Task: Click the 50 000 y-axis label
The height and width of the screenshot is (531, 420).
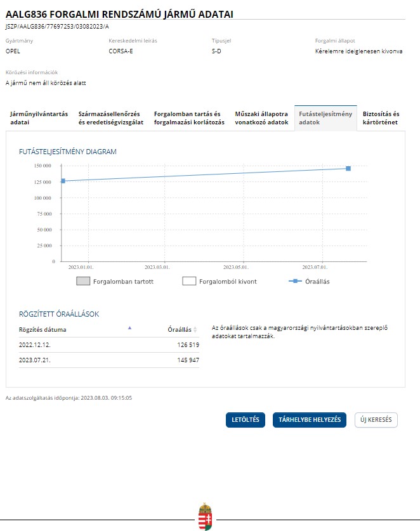Action: [44, 230]
